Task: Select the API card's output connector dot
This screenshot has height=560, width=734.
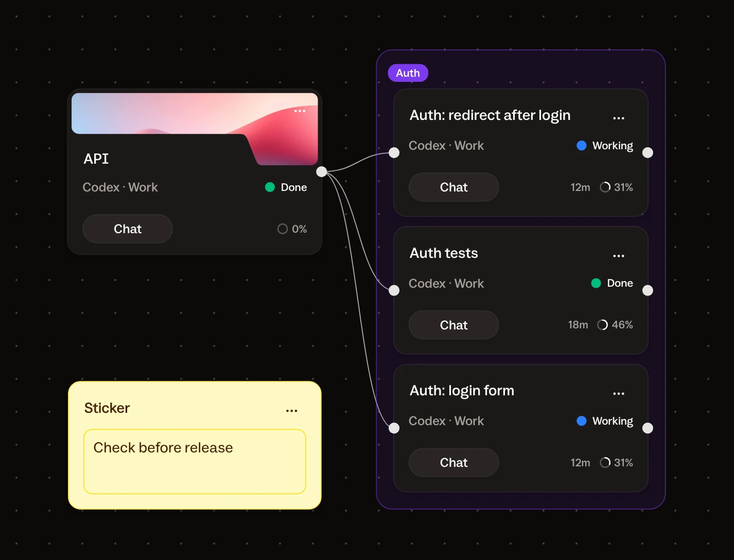Action: (x=322, y=171)
